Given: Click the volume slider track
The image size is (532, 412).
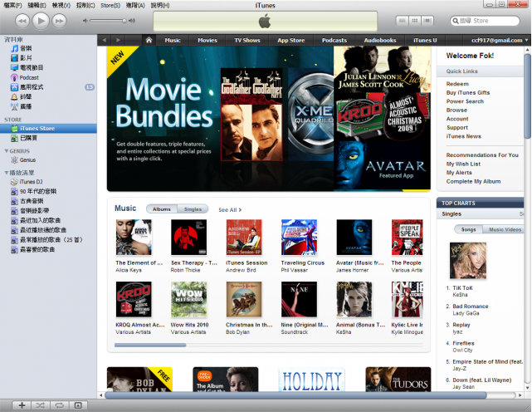Looking at the screenshot, I should click(x=108, y=21).
